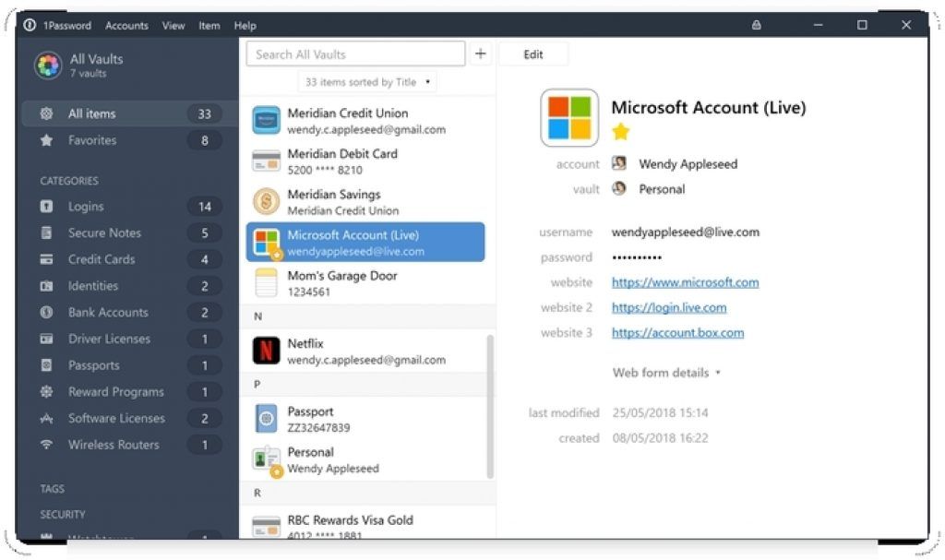Click the Personal identity item icon
This screenshot has height=560, width=945.
[266, 460]
